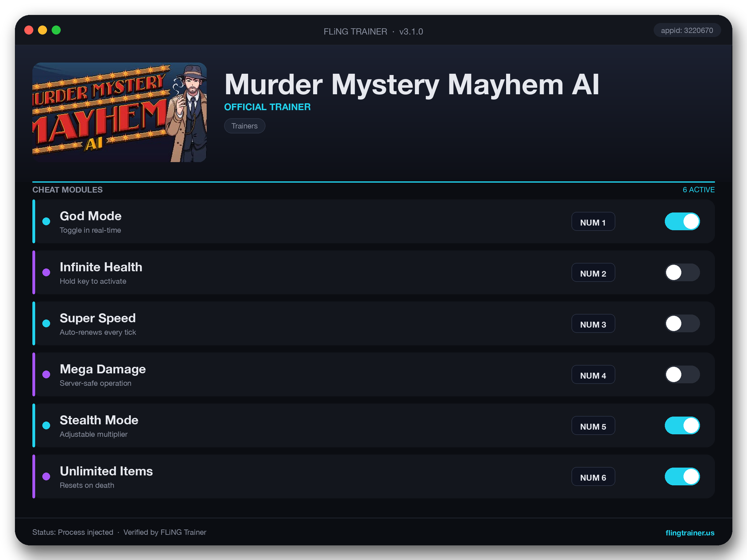Click 'Status: Process injected' in footer
The height and width of the screenshot is (560, 747).
tap(73, 532)
